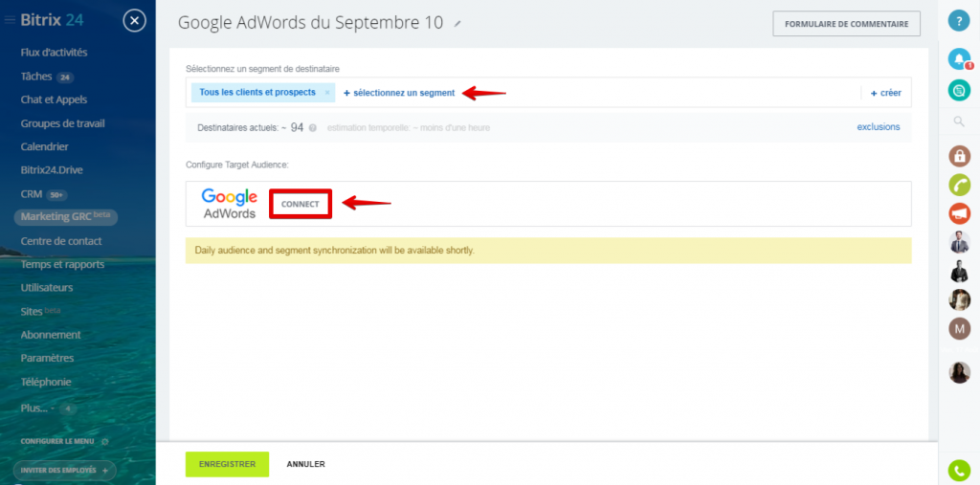The height and width of the screenshot is (485, 980).
Task: Open Téléphonie in sidebar
Action: click(x=46, y=382)
